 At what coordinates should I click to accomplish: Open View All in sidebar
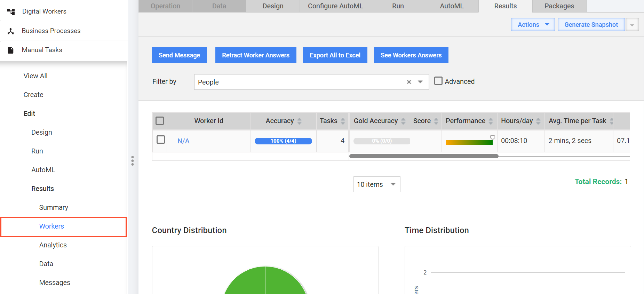coord(35,76)
